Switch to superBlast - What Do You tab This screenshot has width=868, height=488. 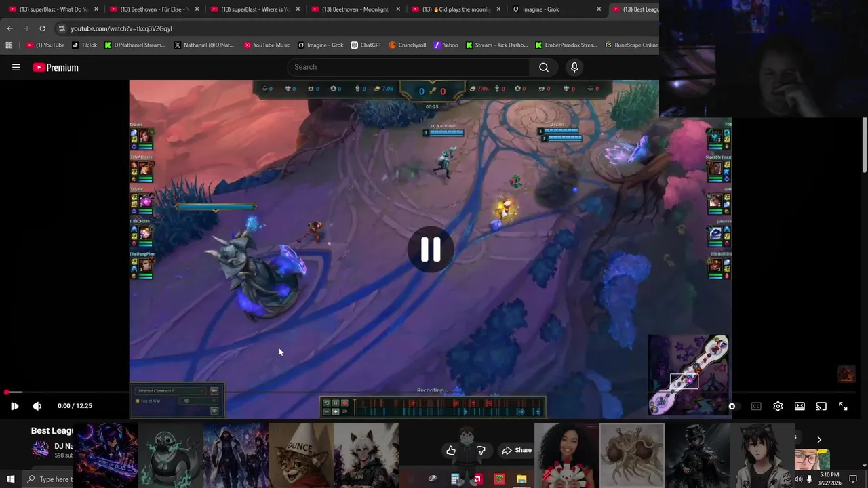[x=51, y=9]
